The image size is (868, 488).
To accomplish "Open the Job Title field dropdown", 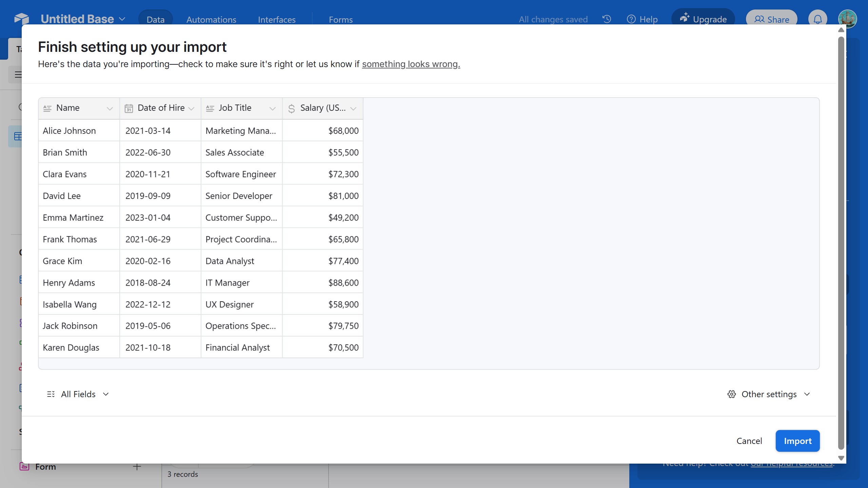I will tap(272, 108).
